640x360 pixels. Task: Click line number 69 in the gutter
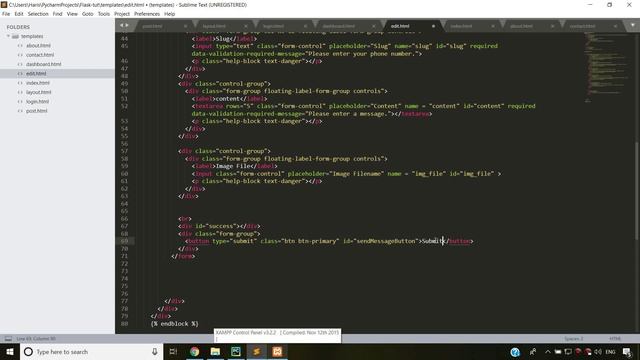[124, 241]
